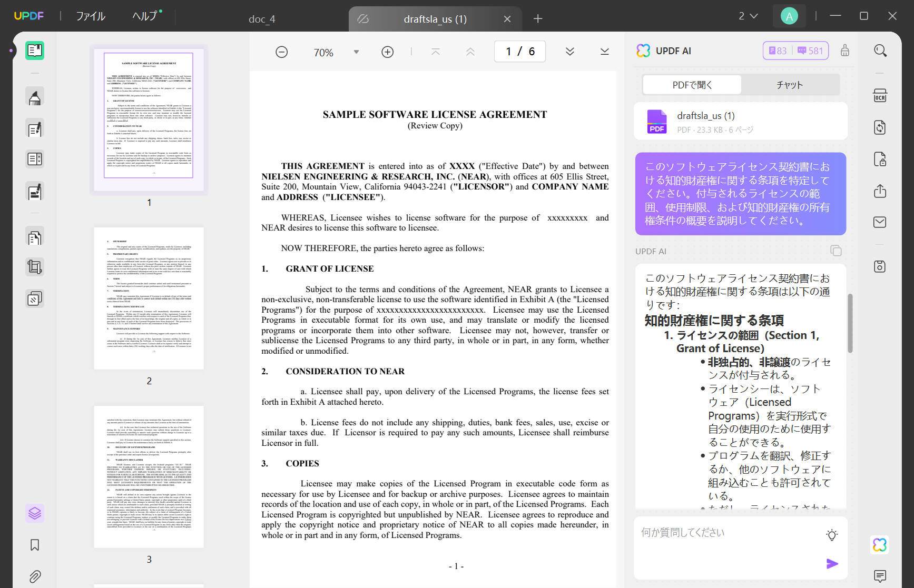Run OCR text recognition

click(880, 96)
